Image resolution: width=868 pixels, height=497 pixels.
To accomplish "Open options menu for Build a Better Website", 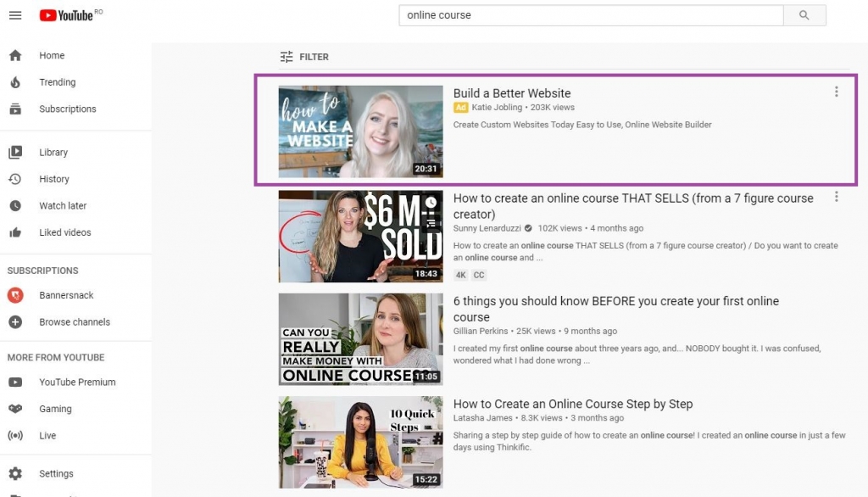I will coord(837,92).
